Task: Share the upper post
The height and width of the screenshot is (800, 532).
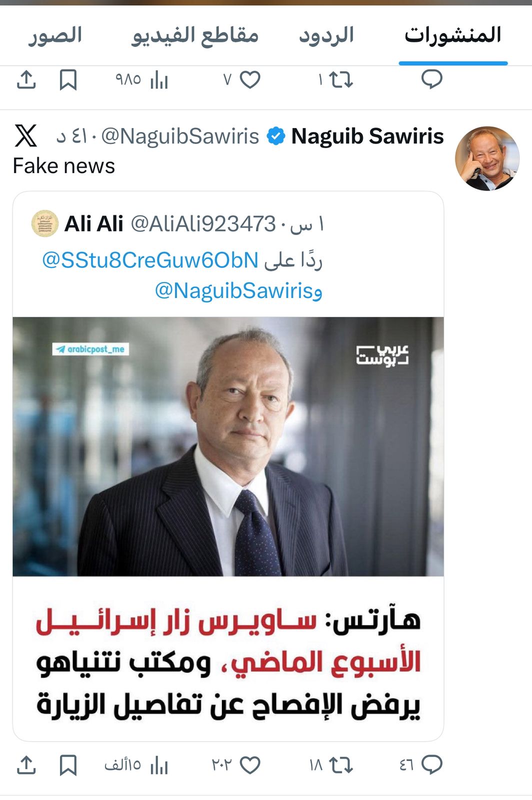Action: pyautogui.click(x=26, y=80)
